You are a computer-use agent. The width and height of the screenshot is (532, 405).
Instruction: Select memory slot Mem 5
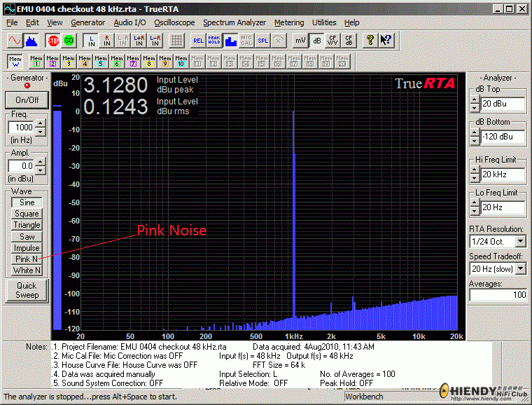click(x=101, y=62)
